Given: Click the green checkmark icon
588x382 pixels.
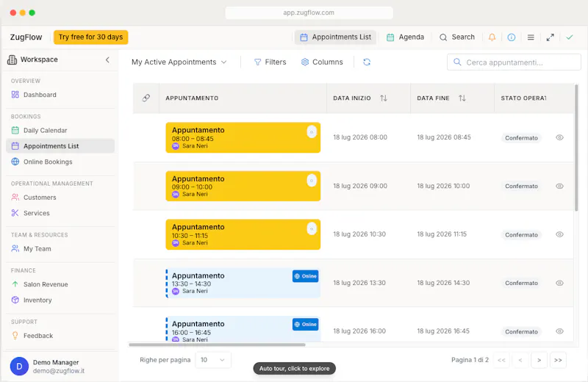Looking at the screenshot, I should (570, 37).
